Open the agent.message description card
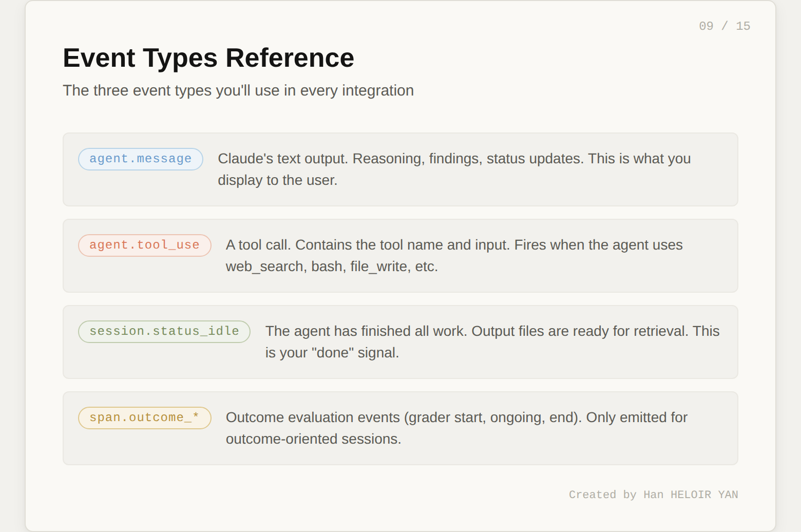 pyautogui.click(x=400, y=169)
